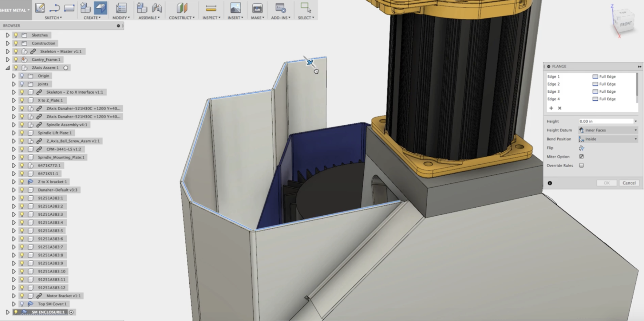Click the OK button in Flange dialog

tap(607, 183)
